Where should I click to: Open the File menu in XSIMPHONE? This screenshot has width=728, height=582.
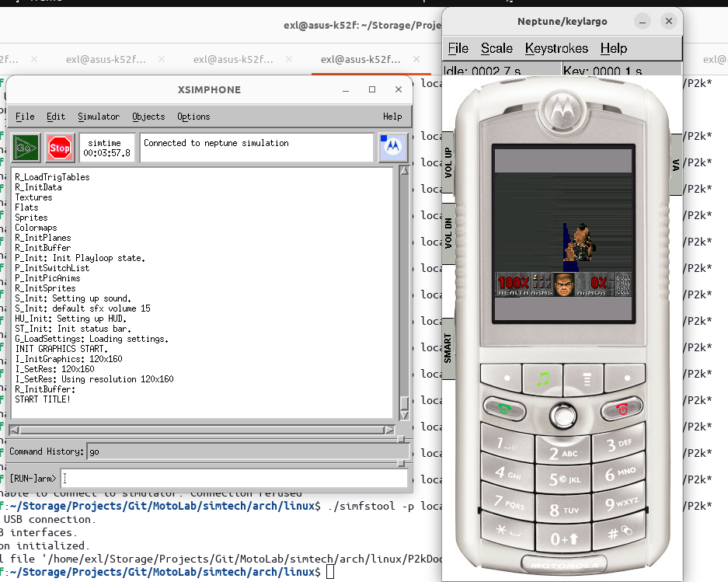[25, 117]
